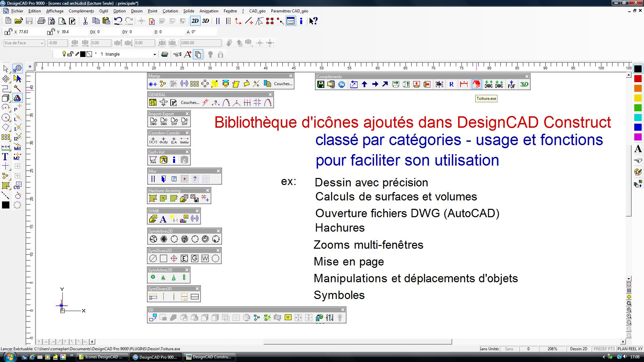Click first hatch icon in Hachure-Arcering palette
The image size is (644, 362).
point(153,198)
